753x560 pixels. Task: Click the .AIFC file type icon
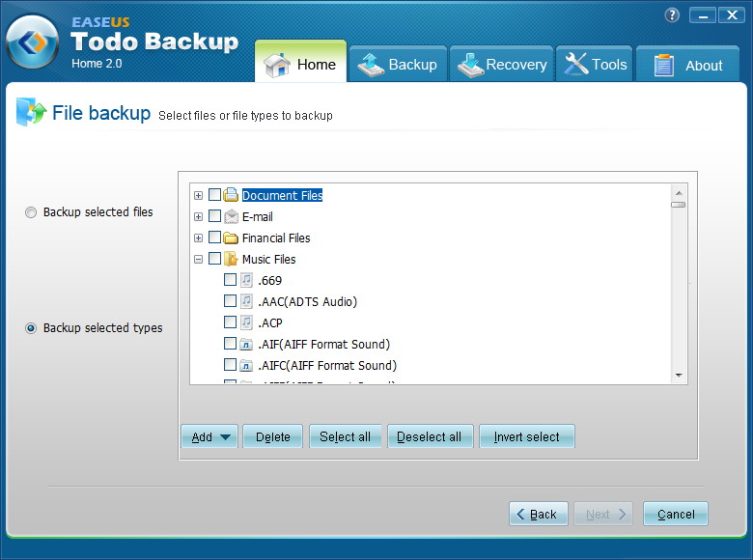click(246, 365)
